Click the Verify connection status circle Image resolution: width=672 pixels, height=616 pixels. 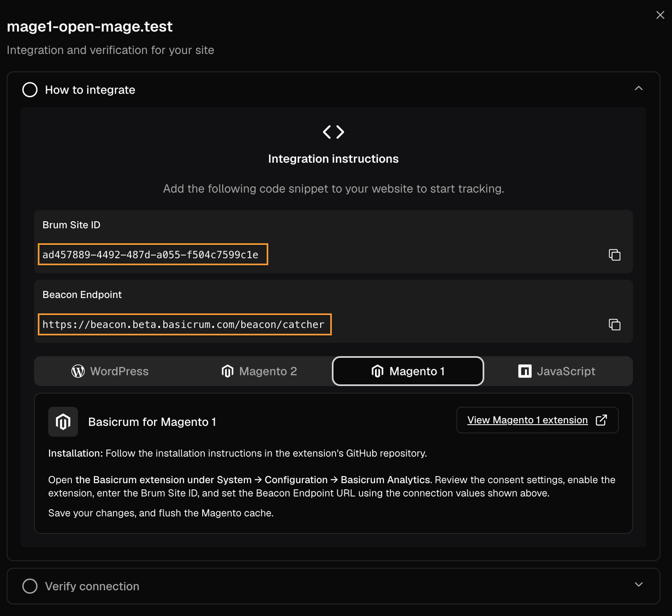tap(30, 586)
